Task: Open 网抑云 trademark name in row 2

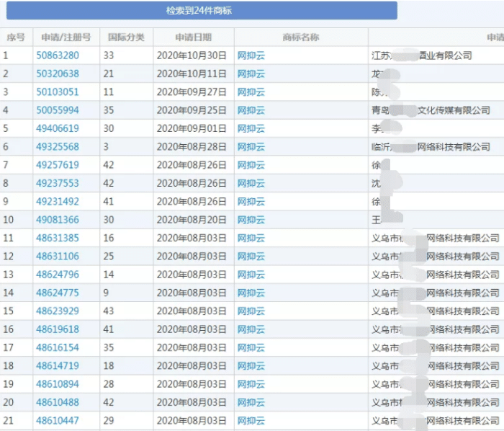Action: [x=251, y=74]
